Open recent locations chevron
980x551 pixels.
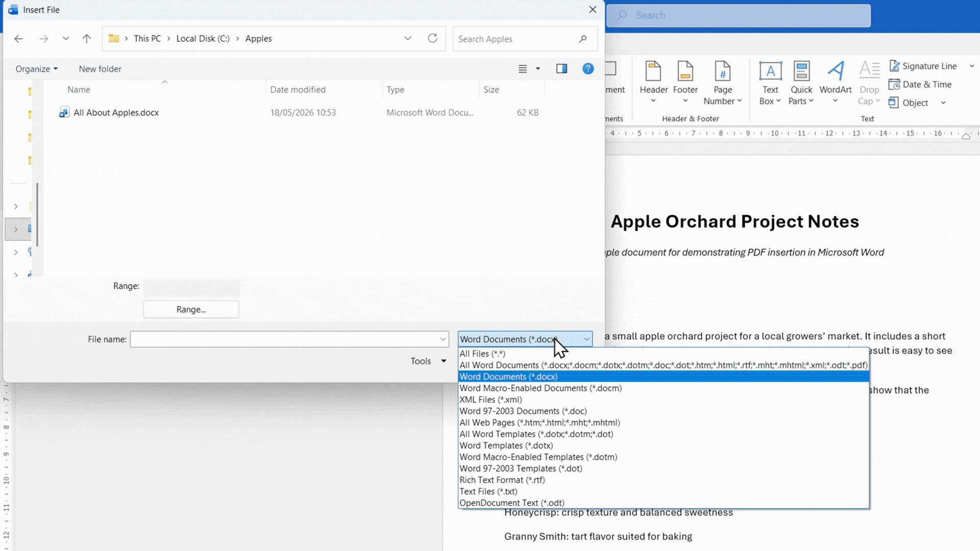(66, 39)
